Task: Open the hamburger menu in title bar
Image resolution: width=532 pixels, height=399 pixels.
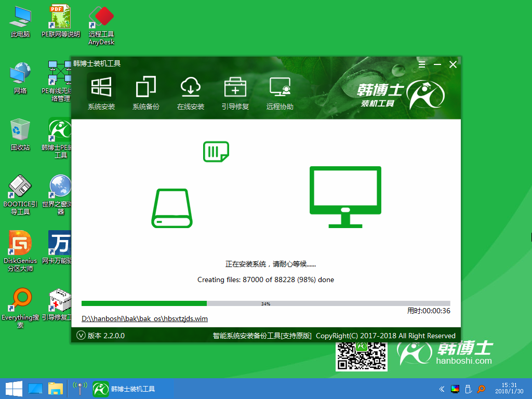Action: click(x=421, y=64)
